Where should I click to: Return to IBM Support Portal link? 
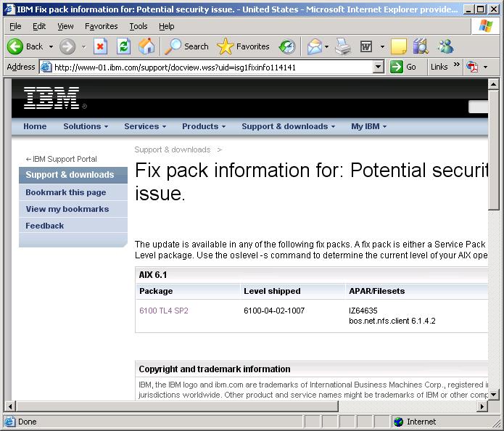[61, 159]
